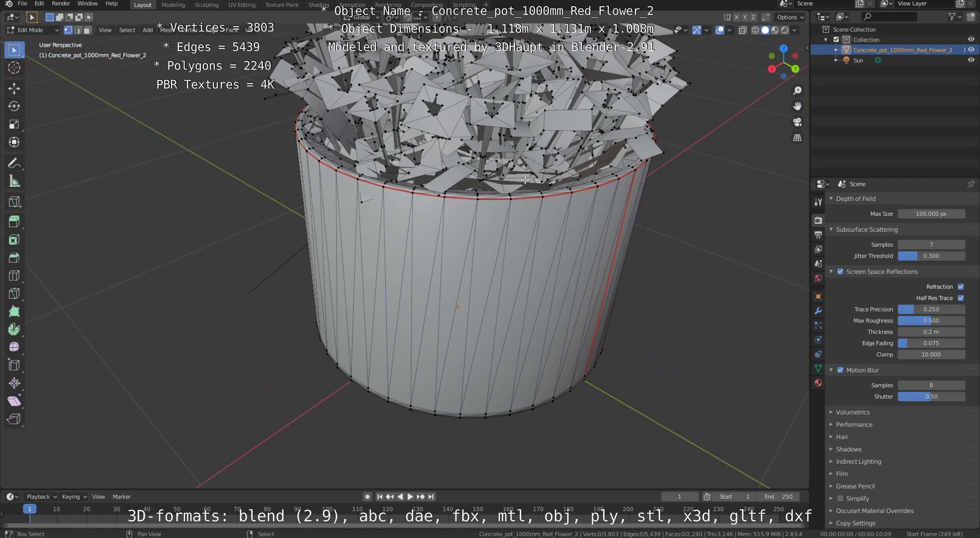Viewport: 980px width, 538px height.
Task: Click the Play animation button
Action: click(x=410, y=497)
